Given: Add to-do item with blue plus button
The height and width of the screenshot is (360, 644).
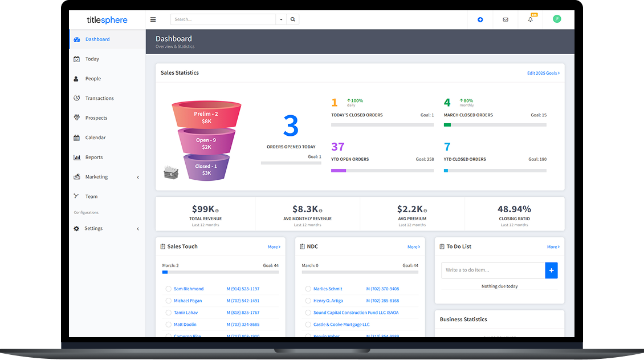Looking at the screenshot, I should click(x=551, y=270).
